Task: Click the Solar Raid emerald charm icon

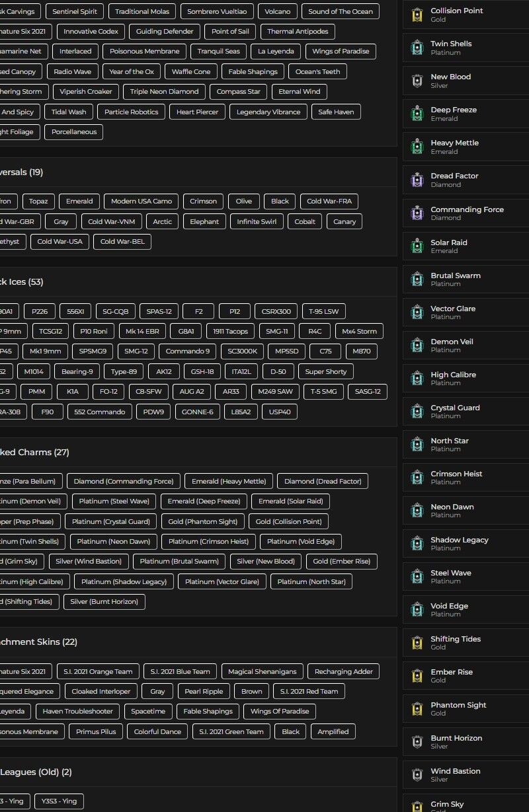Action: tap(417, 246)
